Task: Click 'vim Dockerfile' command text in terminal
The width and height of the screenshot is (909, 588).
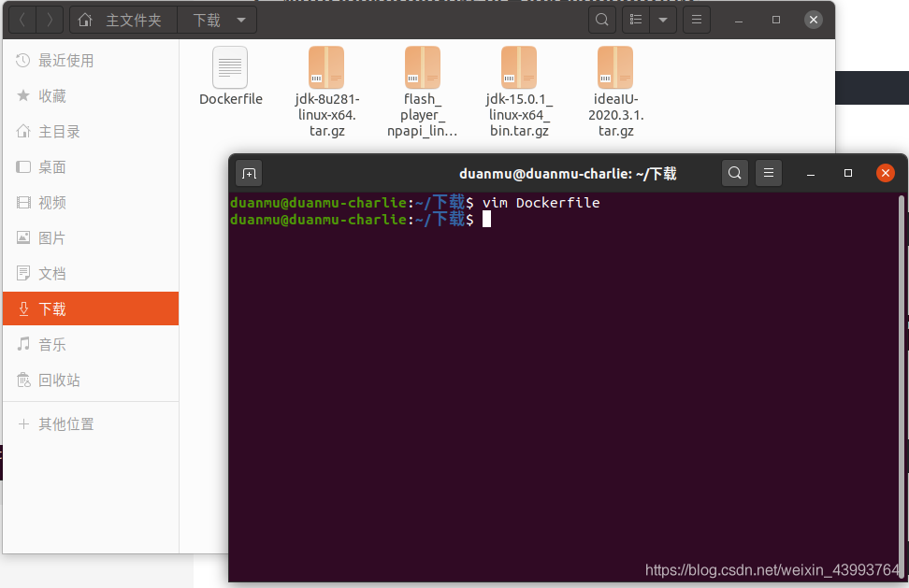Action: coord(541,203)
